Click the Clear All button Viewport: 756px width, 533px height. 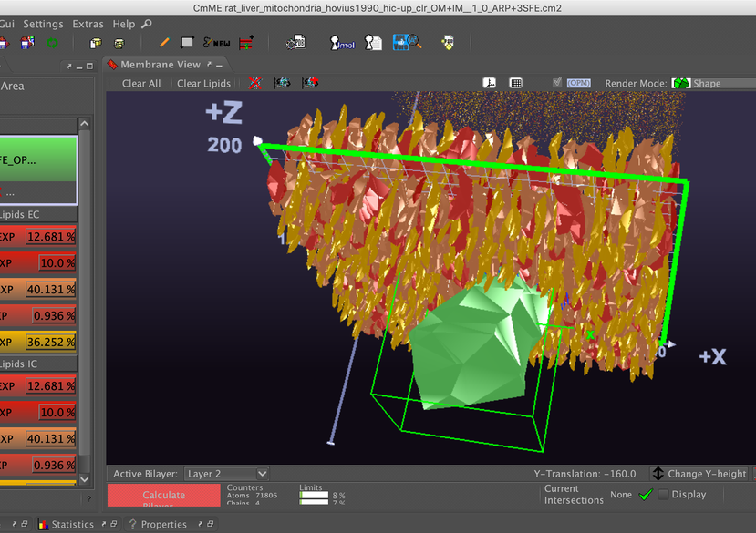[141, 83]
